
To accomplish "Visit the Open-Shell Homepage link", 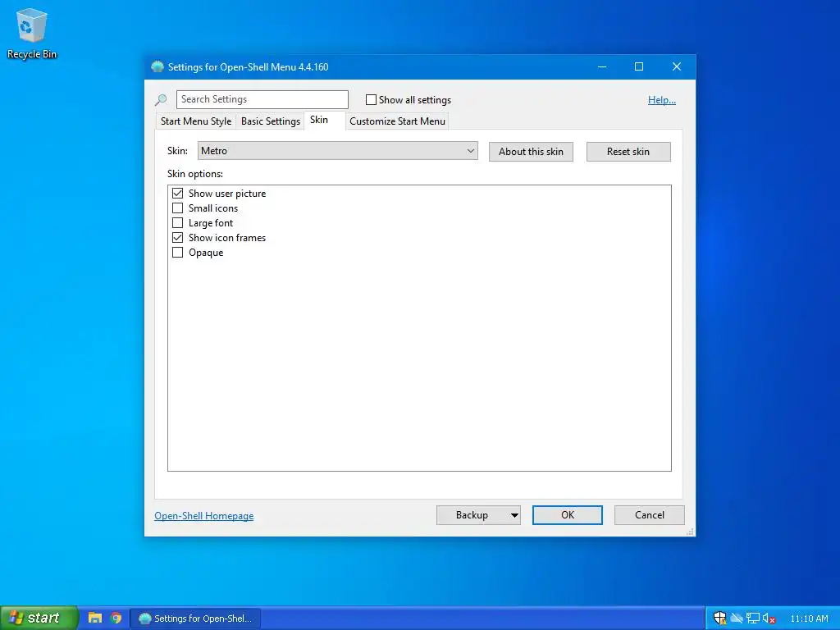I will [204, 515].
